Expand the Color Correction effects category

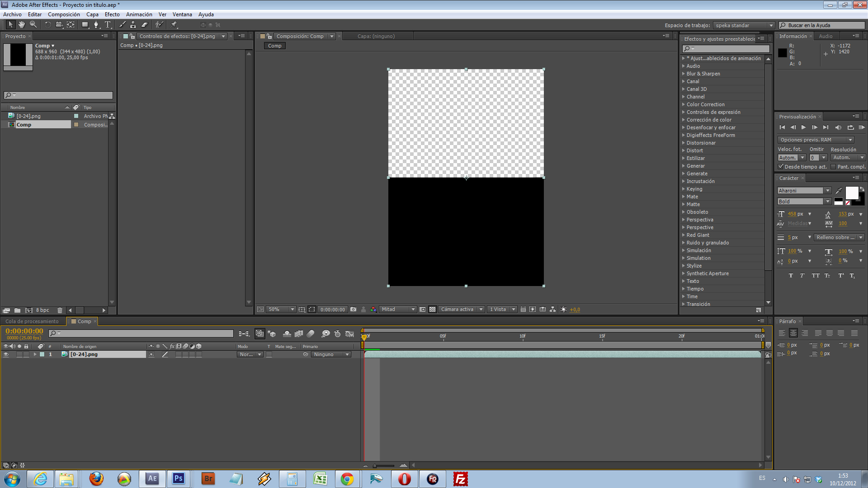684,104
